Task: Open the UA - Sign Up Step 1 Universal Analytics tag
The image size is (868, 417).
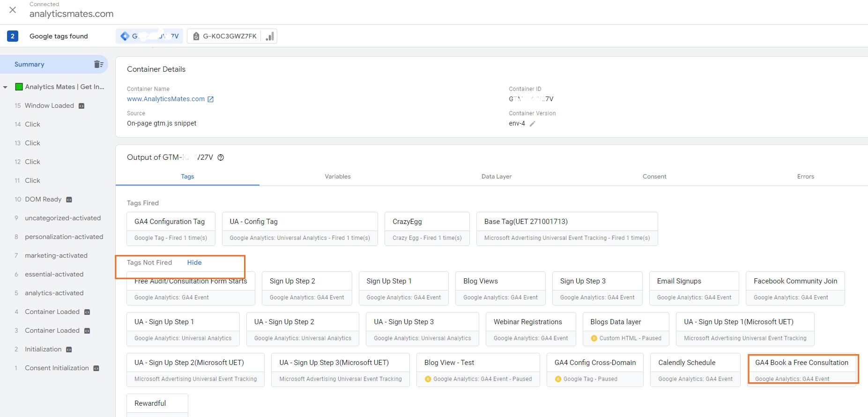Action: click(x=183, y=329)
